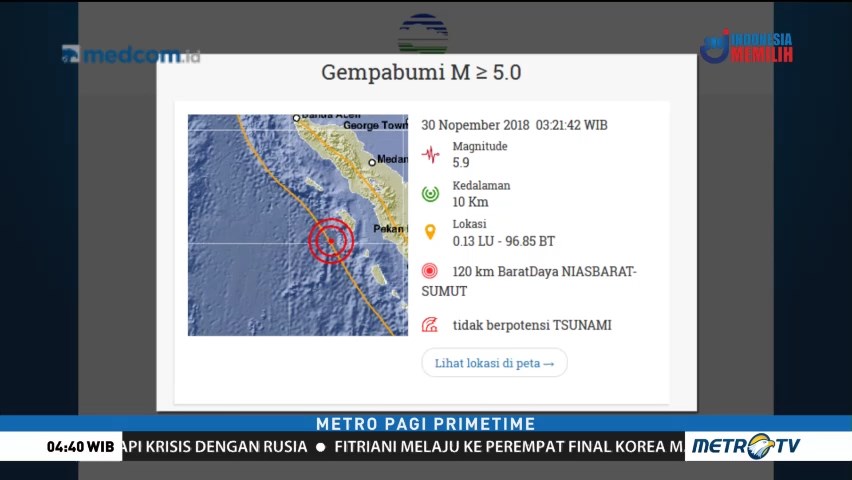Click the Medan city marker on map
The width and height of the screenshot is (852, 480).
click(372, 162)
